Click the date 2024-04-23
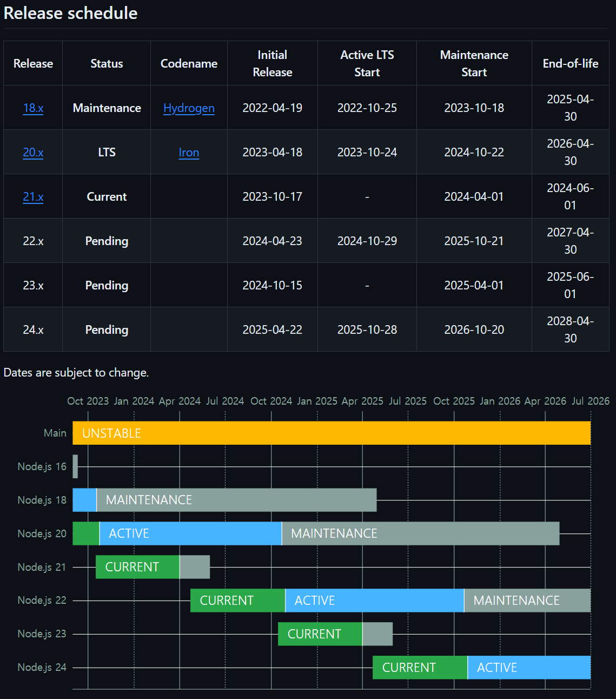This screenshot has height=699, width=616. pyautogui.click(x=273, y=241)
